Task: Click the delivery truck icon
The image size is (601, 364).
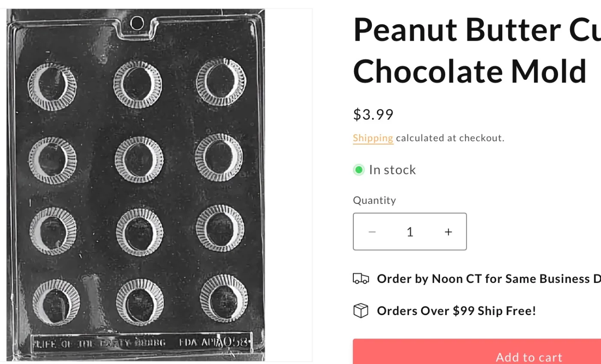Action: [x=361, y=279]
